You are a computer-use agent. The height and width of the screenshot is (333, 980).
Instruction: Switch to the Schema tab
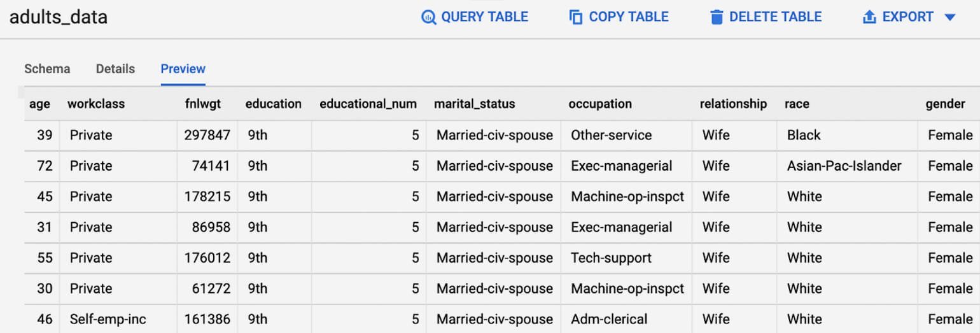[47, 69]
